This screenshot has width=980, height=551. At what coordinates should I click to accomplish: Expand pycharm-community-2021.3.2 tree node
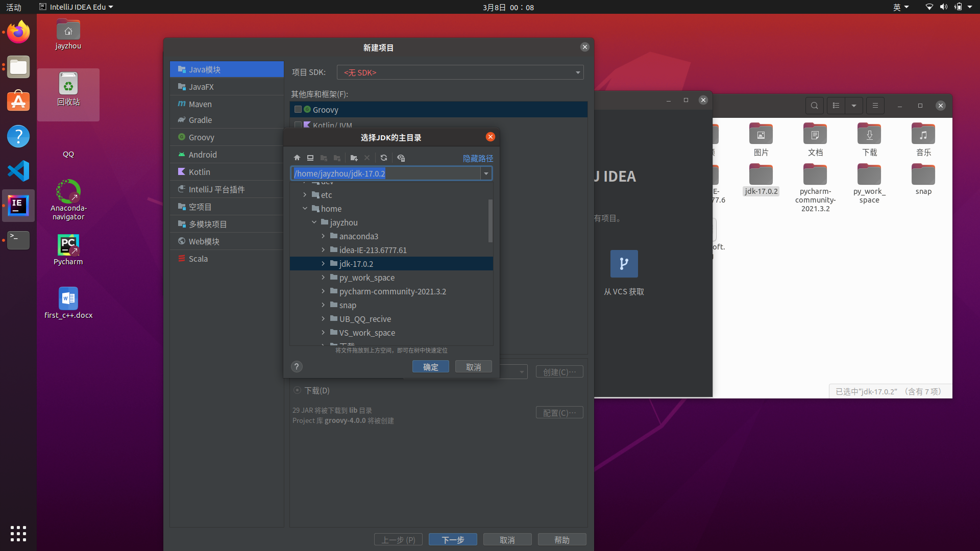323,291
